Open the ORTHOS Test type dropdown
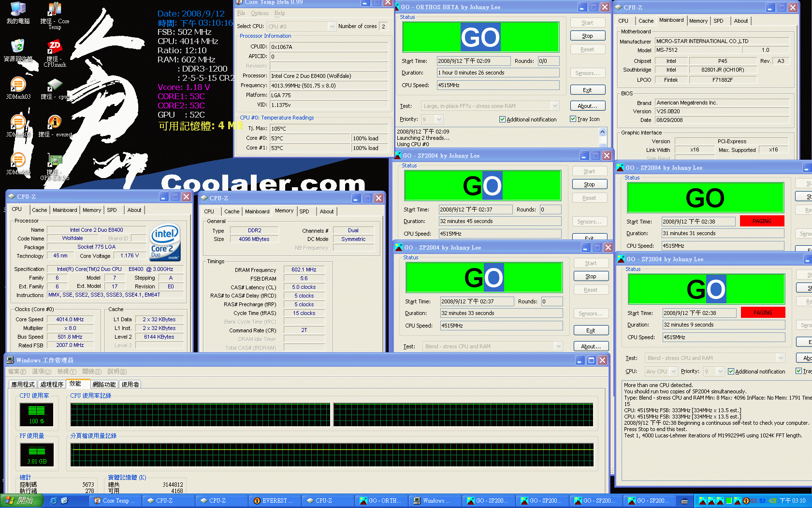This screenshot has height=508, width=812. click(555, 106)
